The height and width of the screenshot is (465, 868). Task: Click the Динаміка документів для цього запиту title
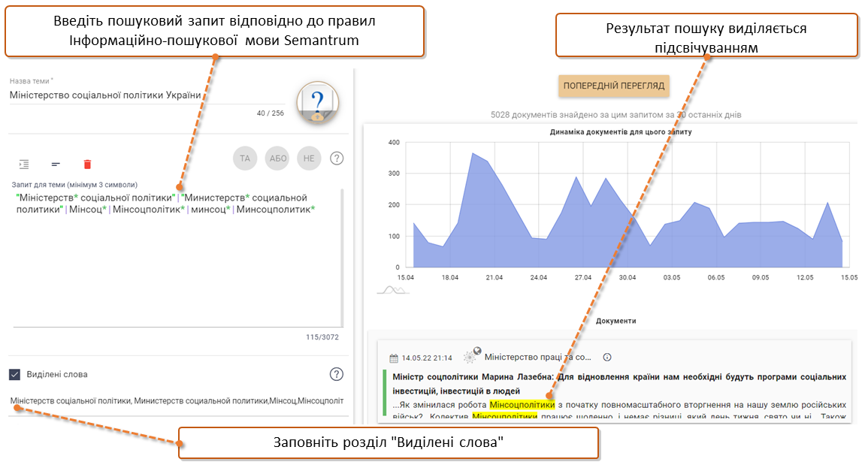coord(621,132)
